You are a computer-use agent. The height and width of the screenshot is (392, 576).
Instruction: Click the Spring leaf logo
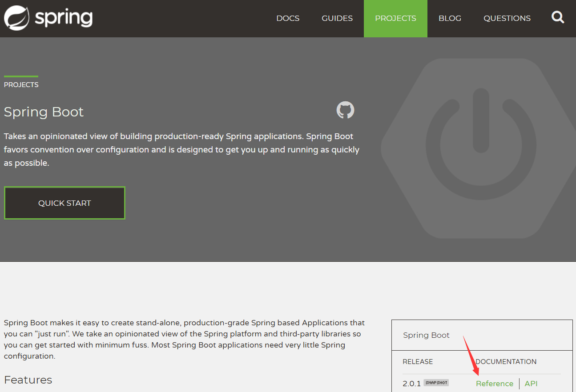coord(17,18)
